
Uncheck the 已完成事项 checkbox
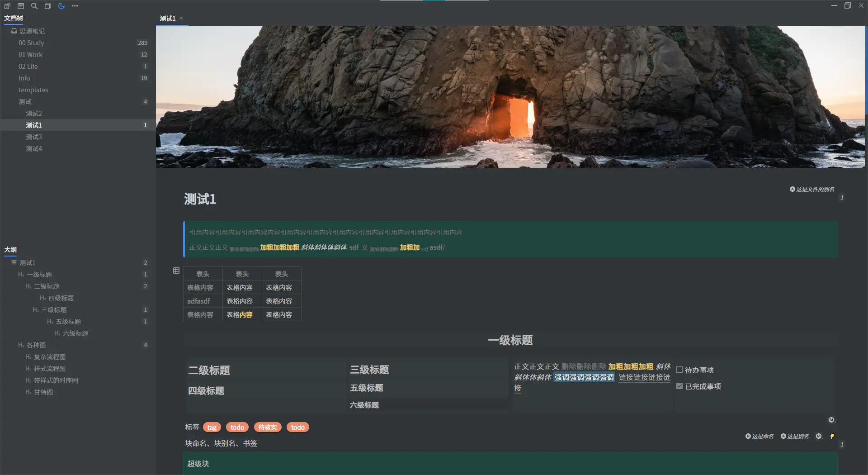(679, 386)
